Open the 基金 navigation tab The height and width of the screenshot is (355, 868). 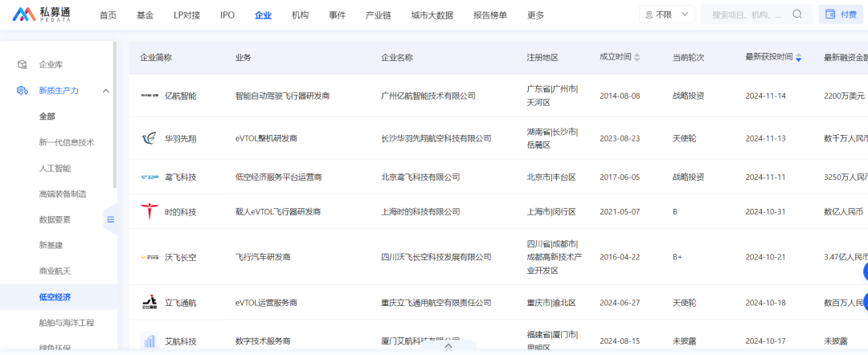coord(145,15)
